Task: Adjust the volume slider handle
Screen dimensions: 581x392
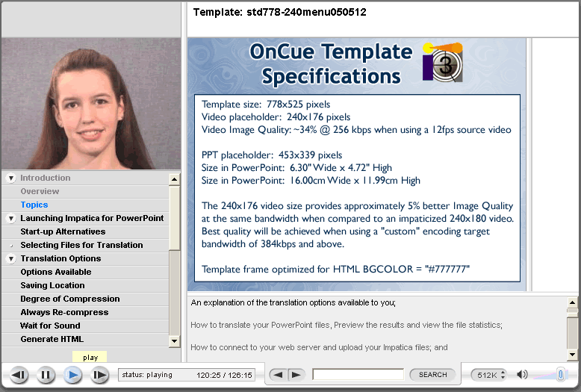Action: (561, 374)
